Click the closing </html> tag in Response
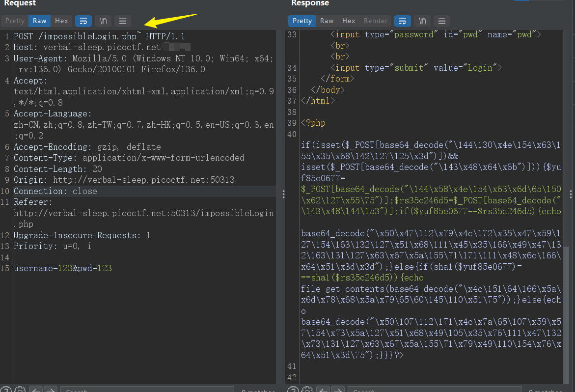Screen dimensions: 575x392 318,101
